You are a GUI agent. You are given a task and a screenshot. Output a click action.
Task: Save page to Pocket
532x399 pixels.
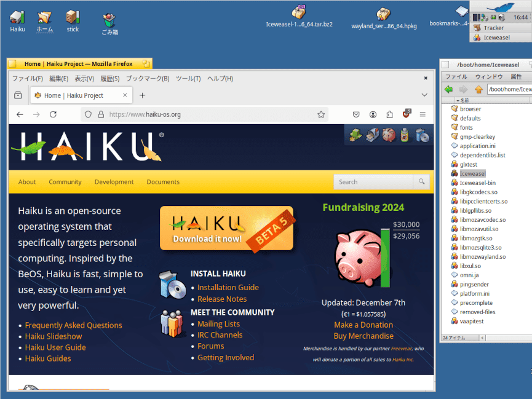click(x=356, y=115)
